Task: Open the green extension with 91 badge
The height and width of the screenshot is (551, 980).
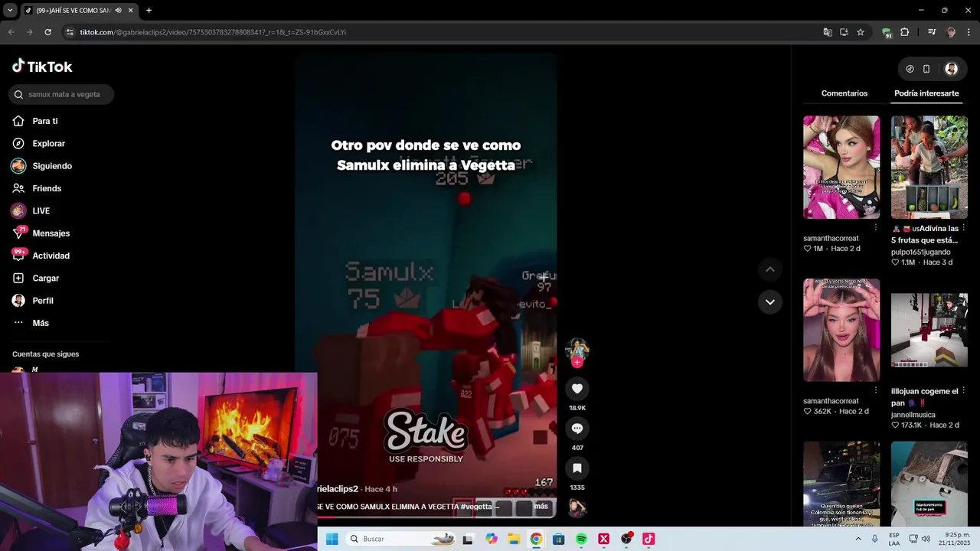Action: coord(887,32)
